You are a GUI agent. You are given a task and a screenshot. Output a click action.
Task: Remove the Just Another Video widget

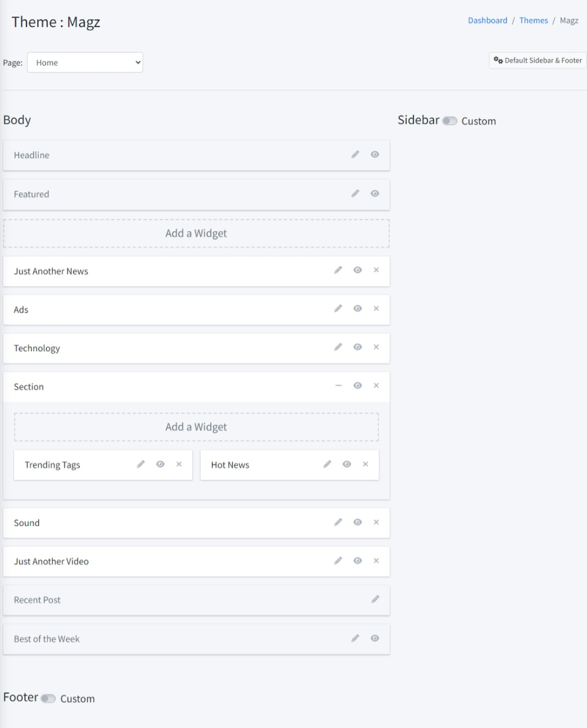point(376,560)
